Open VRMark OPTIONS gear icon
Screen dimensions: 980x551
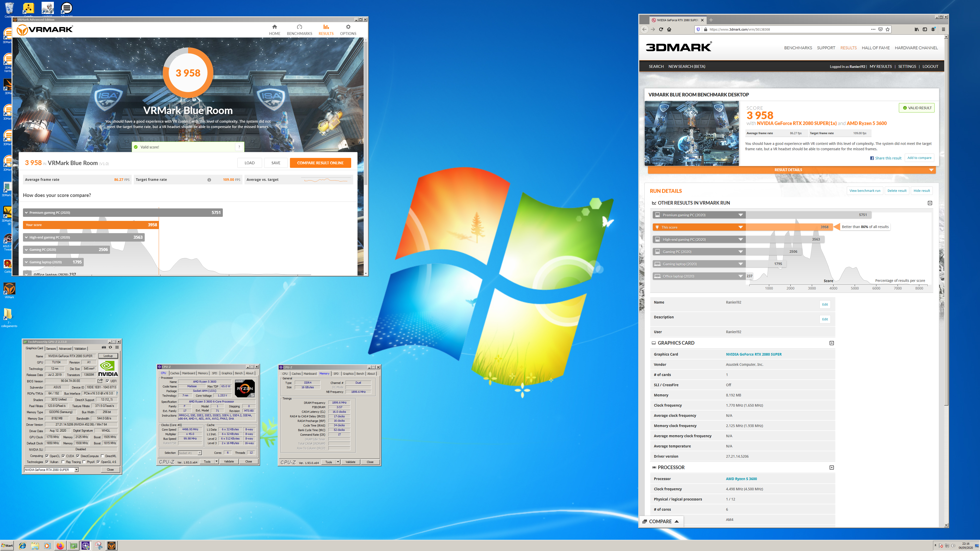click(x=348, y=27)
